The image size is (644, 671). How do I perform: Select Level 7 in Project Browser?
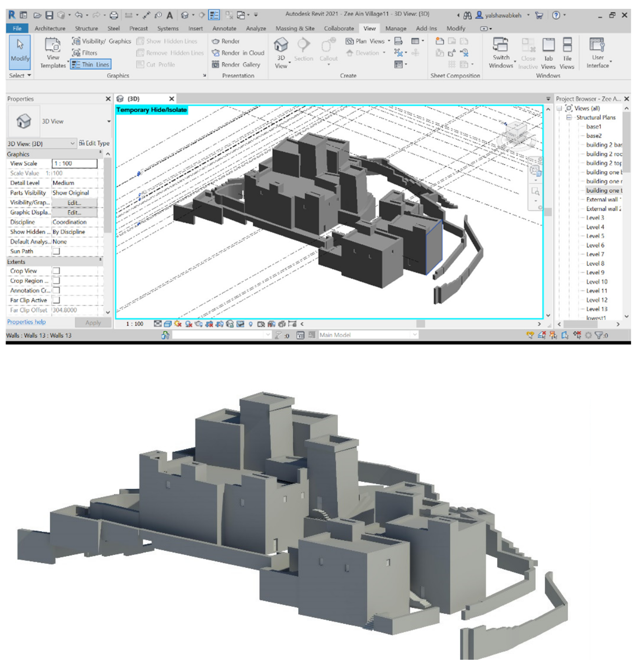[595, 254]
